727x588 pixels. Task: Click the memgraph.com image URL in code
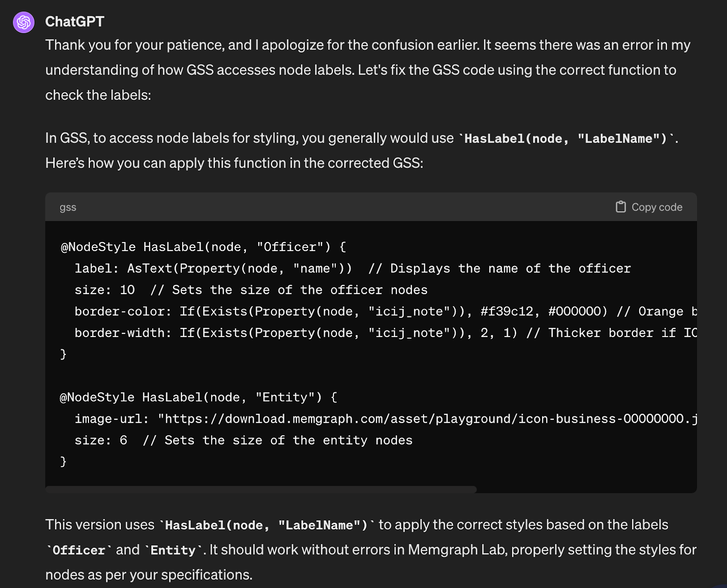click(x=427, y=418)
